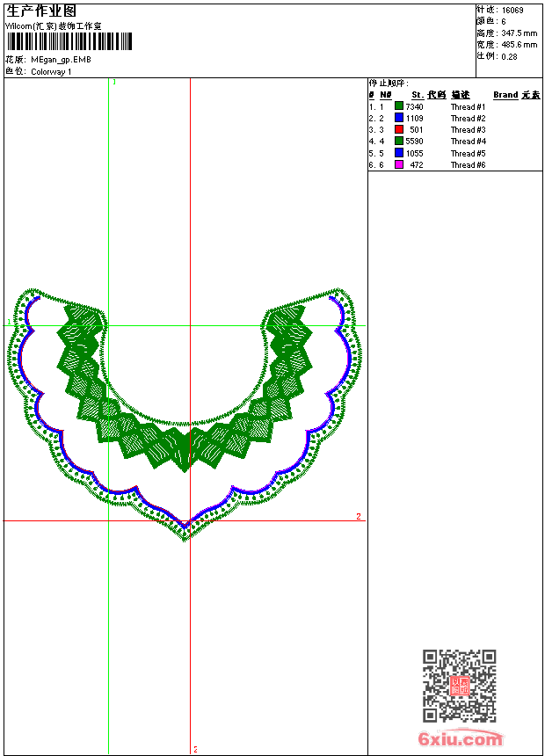The width and height of the screenshot is (545, 756).
Task: Click the central diamond pattern of the necklace design
Action: (x=185, y=448)
